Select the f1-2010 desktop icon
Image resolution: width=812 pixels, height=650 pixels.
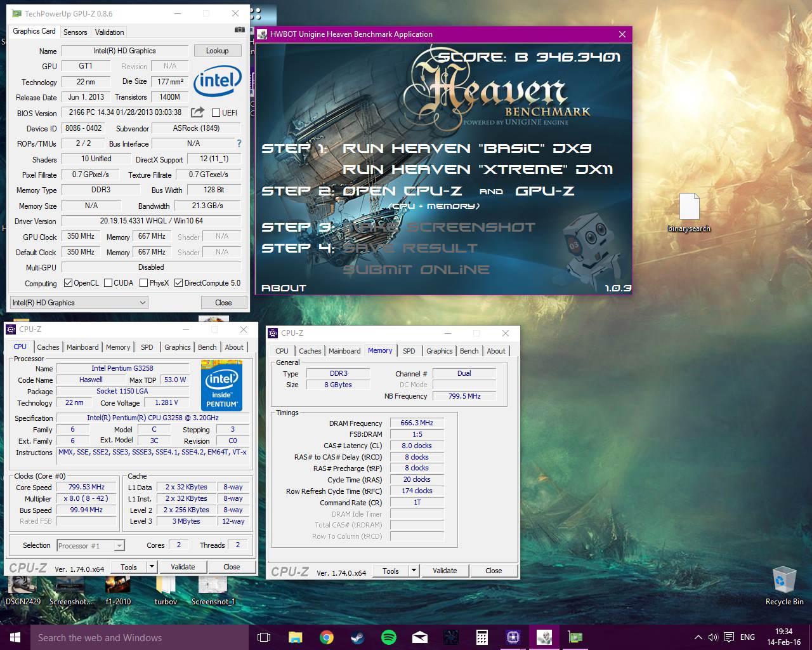click(118, 590)
